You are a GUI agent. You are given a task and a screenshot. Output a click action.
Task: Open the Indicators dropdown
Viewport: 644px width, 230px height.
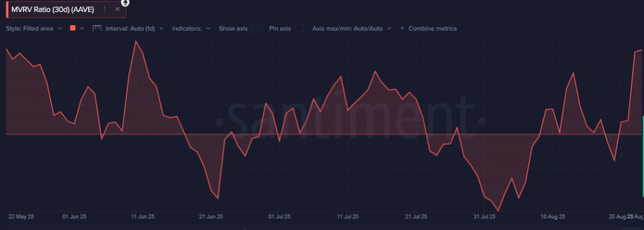tap(191, 28)
